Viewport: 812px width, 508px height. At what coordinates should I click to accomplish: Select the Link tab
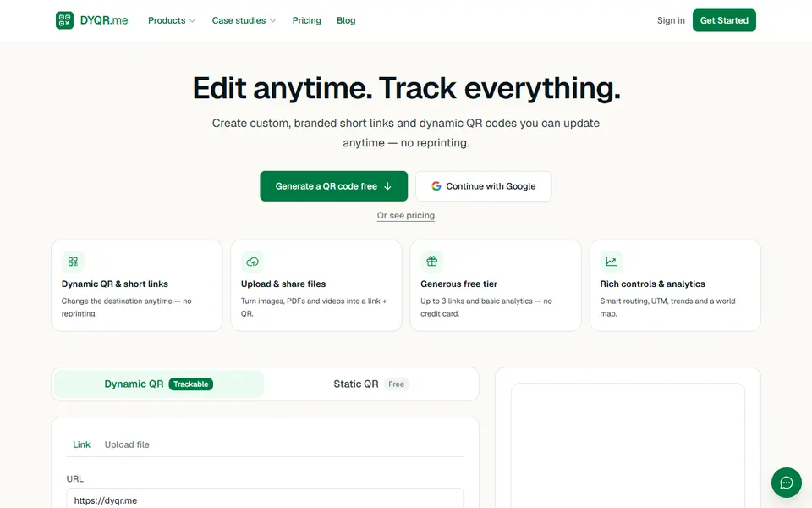(x=81, y=444)
